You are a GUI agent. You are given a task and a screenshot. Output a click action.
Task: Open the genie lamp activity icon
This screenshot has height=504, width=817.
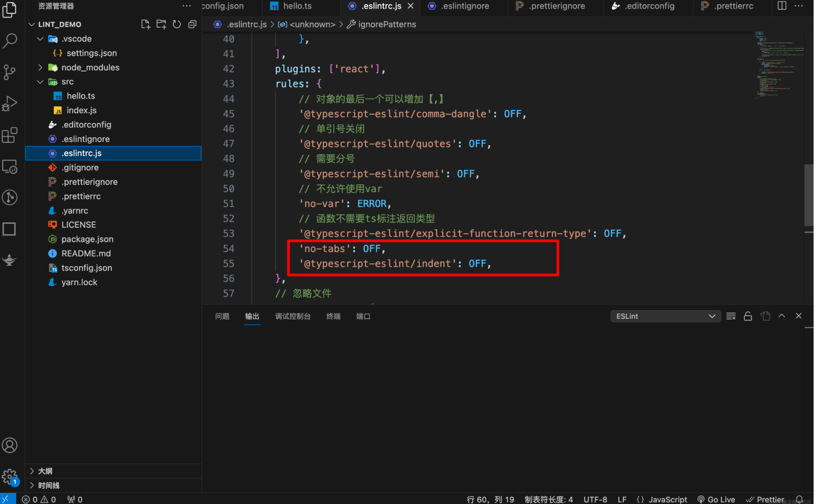(x=9, y=260)
